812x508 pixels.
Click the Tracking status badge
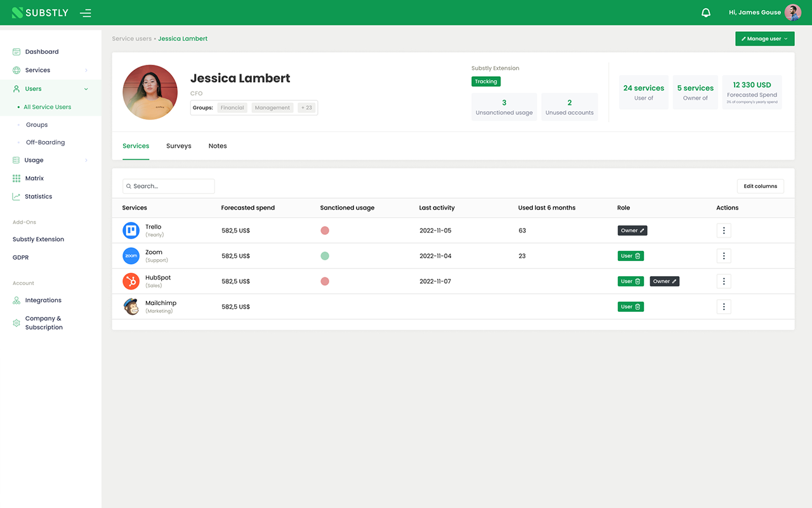click(486, 81)
